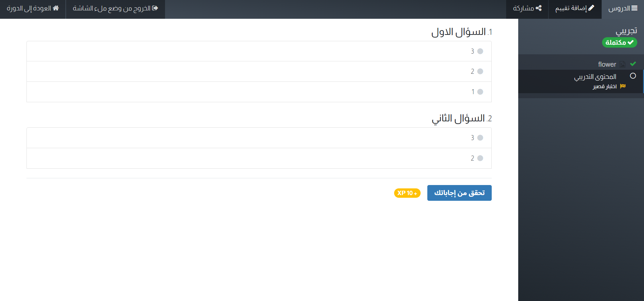The image size is (644, 301).
Task: Click the share icon beside مشاركة
Action: point(539,8)
